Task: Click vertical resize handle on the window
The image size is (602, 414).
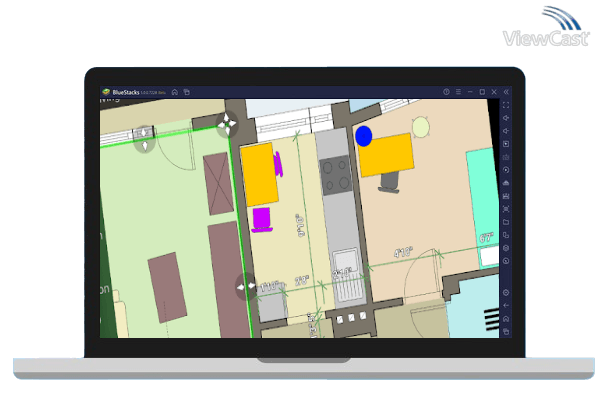Action: [x=144, y=139]
